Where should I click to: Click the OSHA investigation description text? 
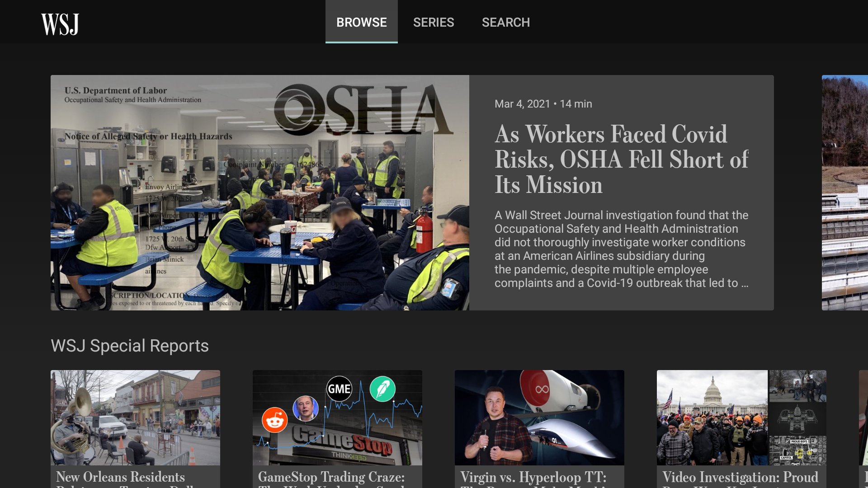click(x=622, y=249)
